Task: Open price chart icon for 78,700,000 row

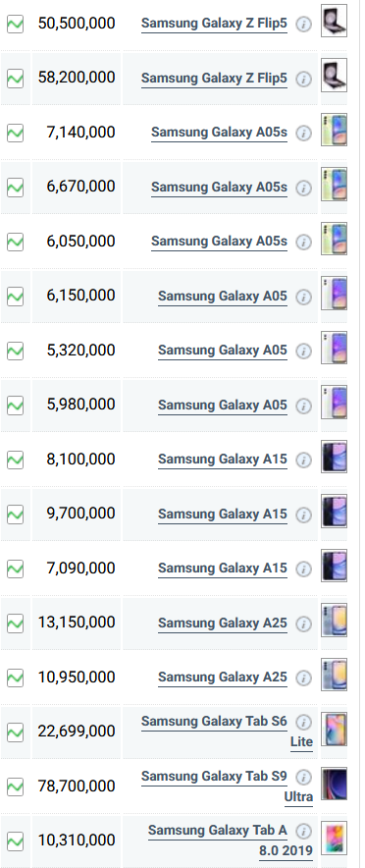Action: (x=15, y=787)
